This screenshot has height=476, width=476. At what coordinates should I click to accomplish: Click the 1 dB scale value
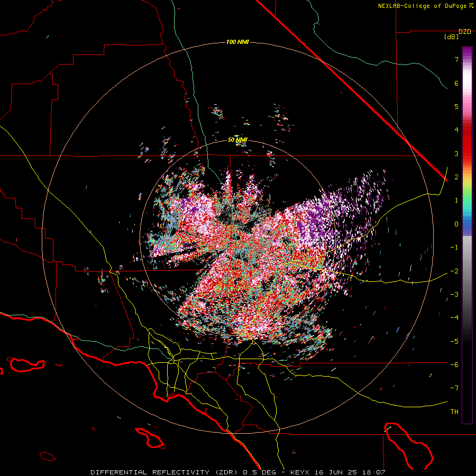(x=456, y=200)
